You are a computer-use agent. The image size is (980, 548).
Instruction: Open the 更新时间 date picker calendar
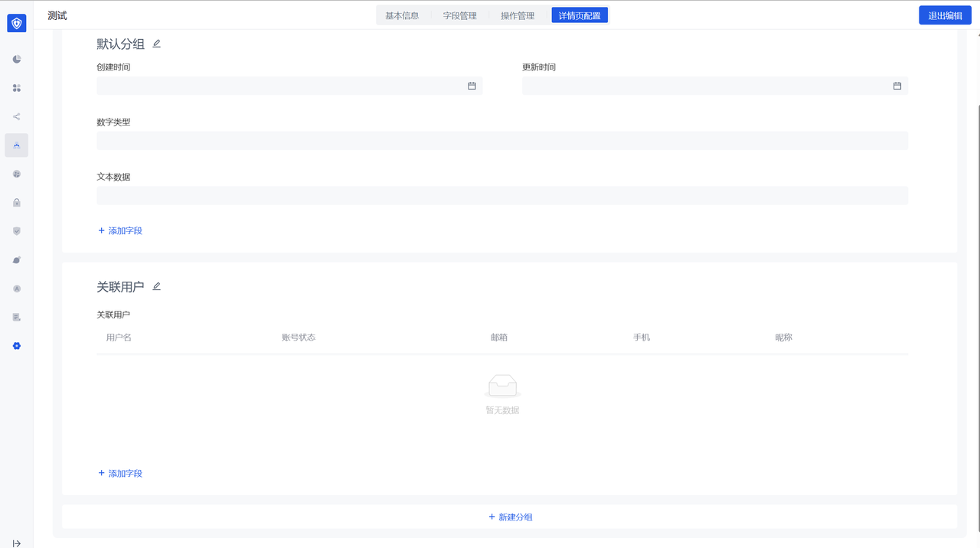(x=897, y=86)
